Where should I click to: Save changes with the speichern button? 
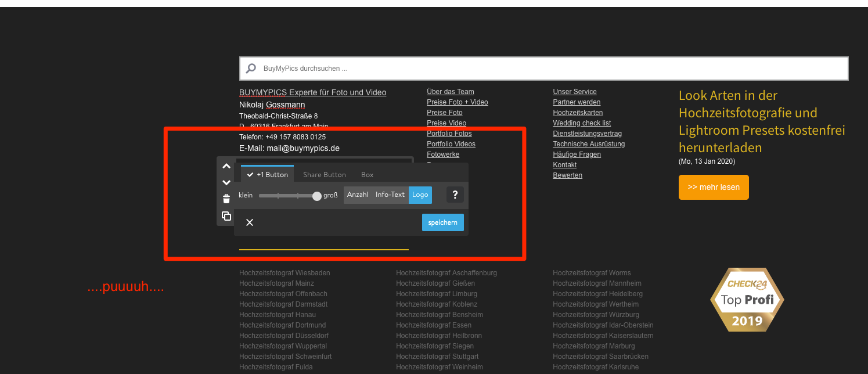[x=443, y=222]
